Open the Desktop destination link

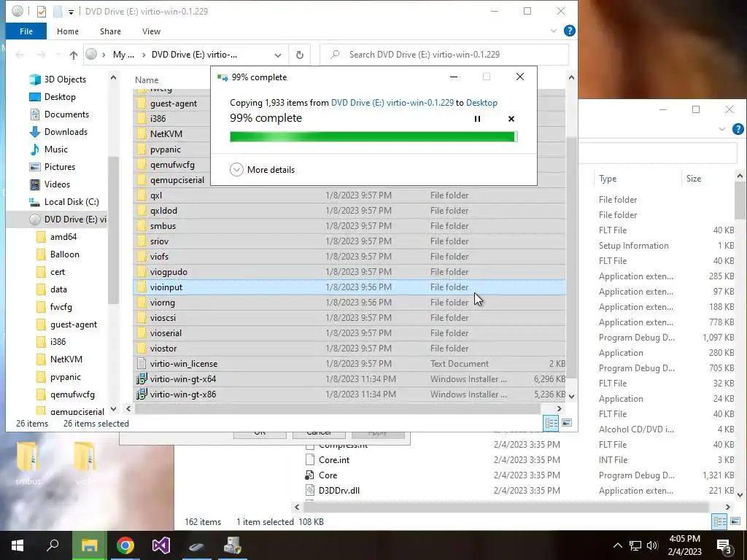click(481, 103)
